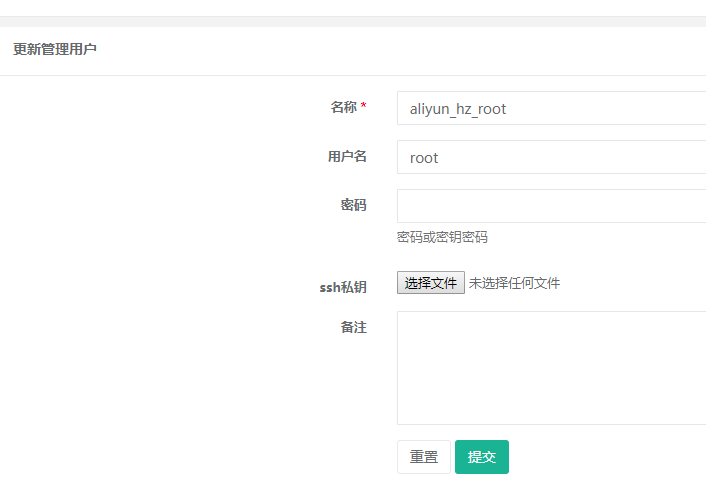The height and width of the screenshot is (494, 706).
Task: Click the 更新管理用户 panel heading
Action: [x=55, y=49]
